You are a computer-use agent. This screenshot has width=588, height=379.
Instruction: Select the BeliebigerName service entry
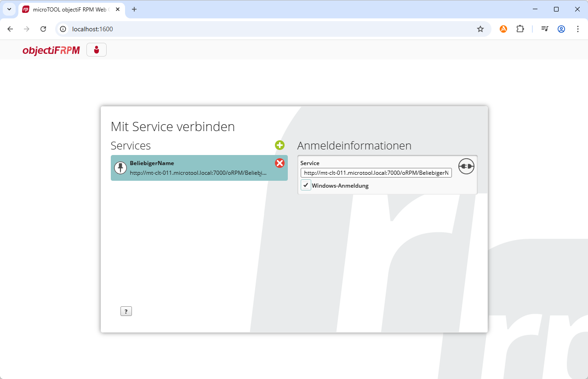198,168
